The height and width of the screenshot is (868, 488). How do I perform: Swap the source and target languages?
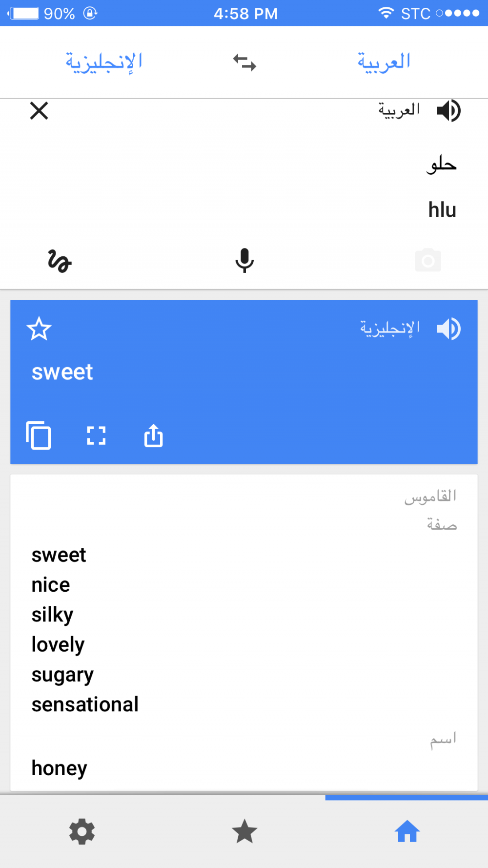[244, 62]
